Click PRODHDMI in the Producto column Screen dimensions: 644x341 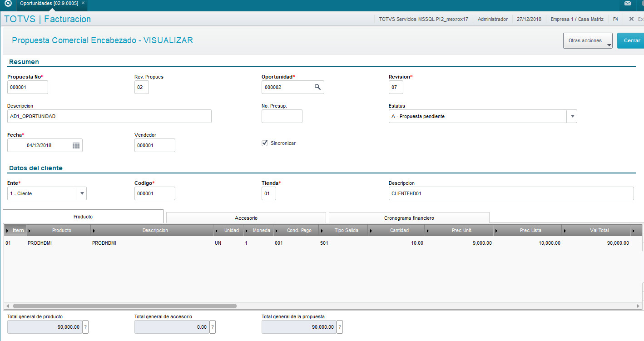40,243
